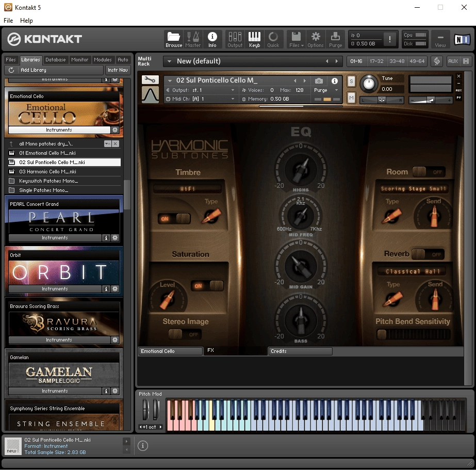Image resolution: width=476 pixels, height=470 pixels.
Task: Open Orbit library gear settings
Action: [x=115, y=289]
